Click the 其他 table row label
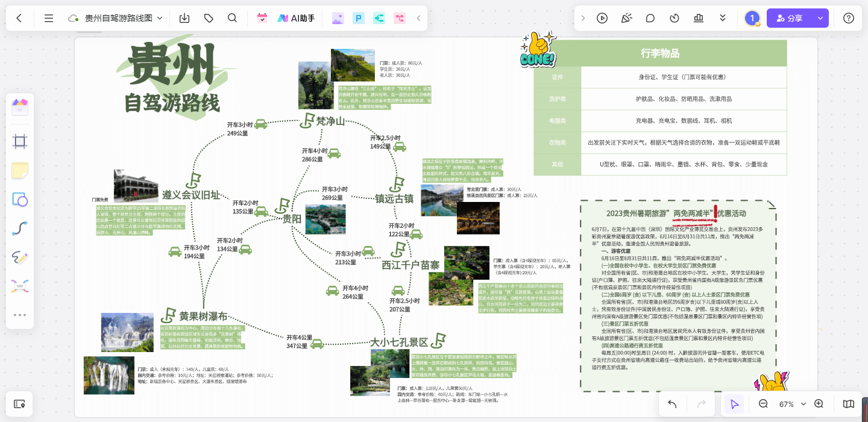 [x=558, y=164]
